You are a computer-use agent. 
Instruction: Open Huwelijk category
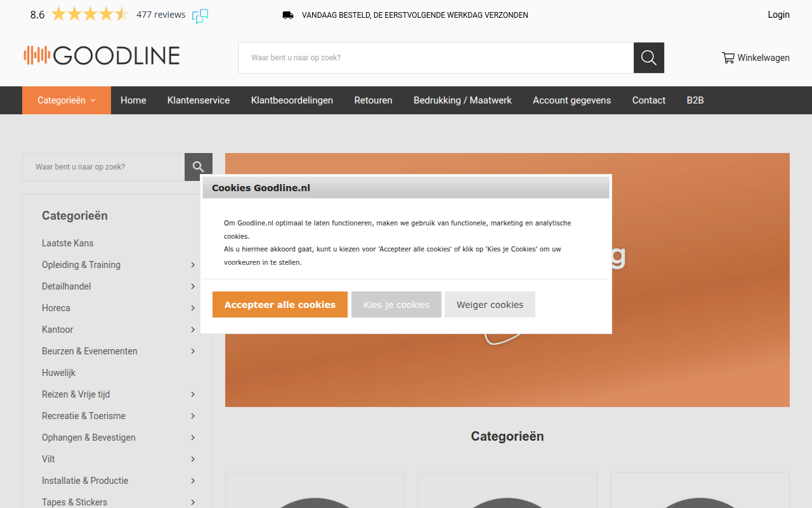click(x=58, y=373)
